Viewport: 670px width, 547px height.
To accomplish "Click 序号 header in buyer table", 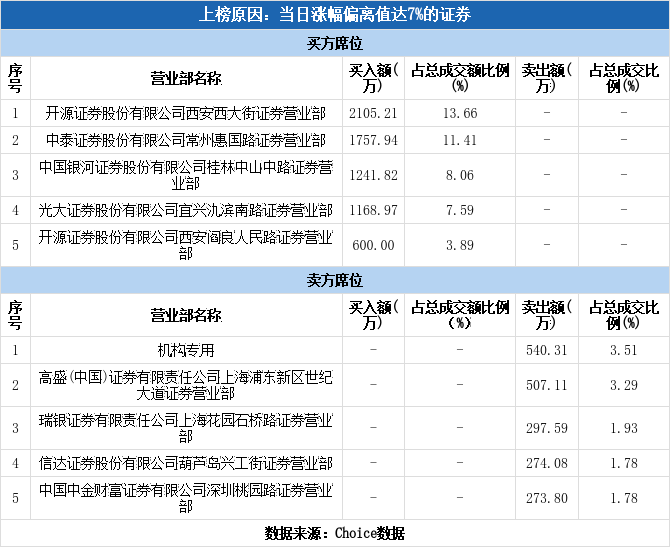I will pyautogui.click(x=15, y=78).
